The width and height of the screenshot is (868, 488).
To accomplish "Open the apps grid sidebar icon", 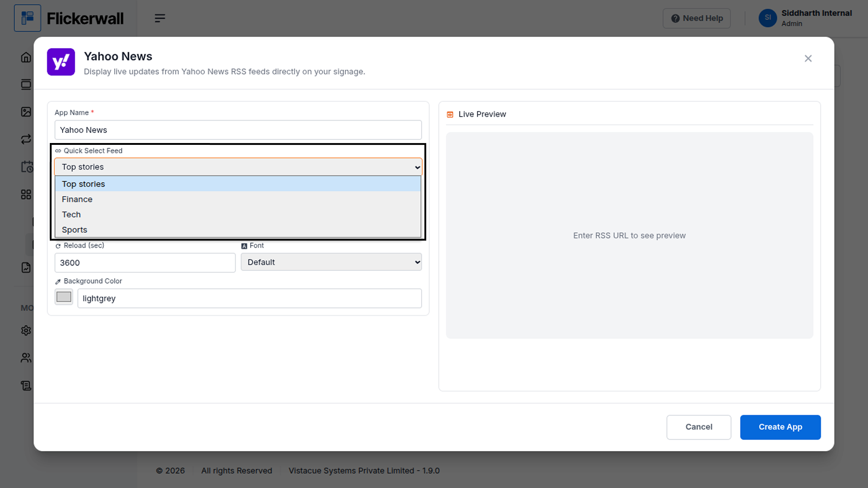I will pos(26,195).
